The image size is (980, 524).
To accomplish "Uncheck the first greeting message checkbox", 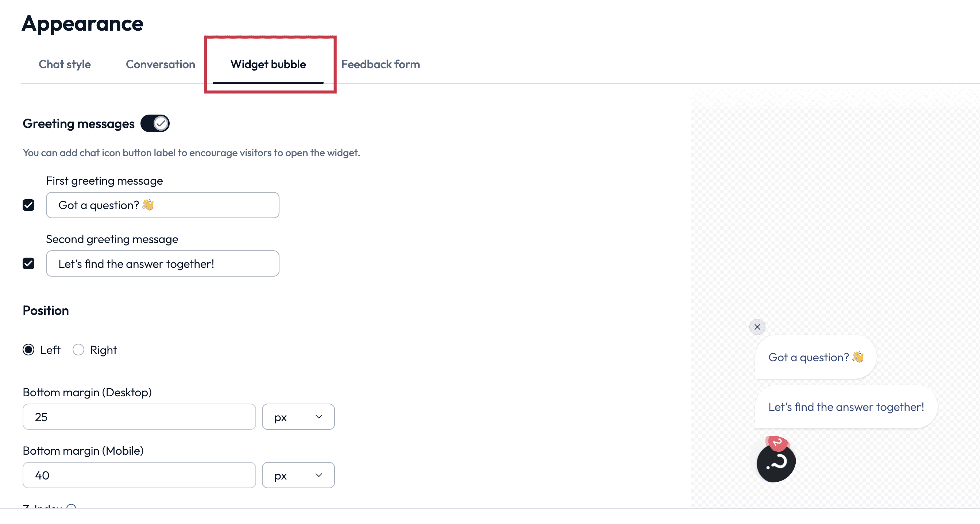I will point(28,205).
